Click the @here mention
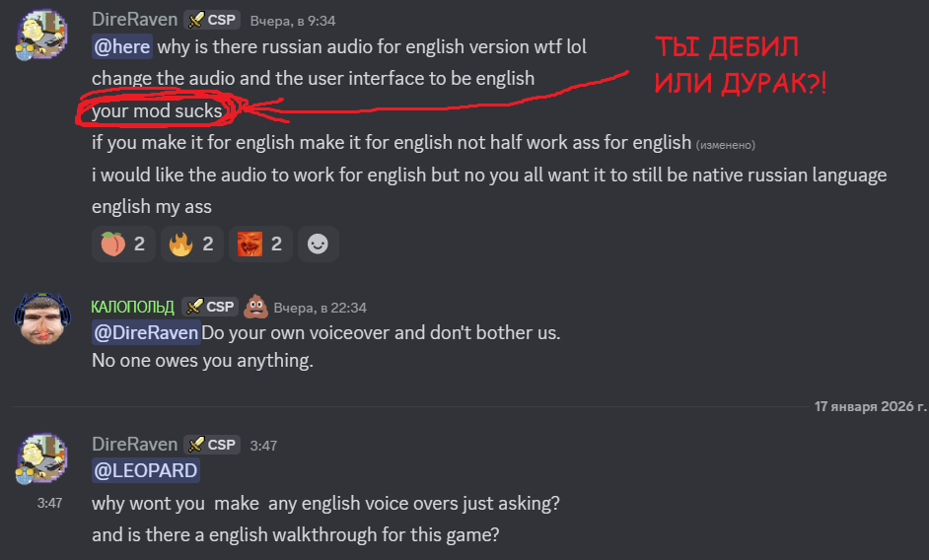This screenshot has width=929, height=560. (x=122, y=46)
